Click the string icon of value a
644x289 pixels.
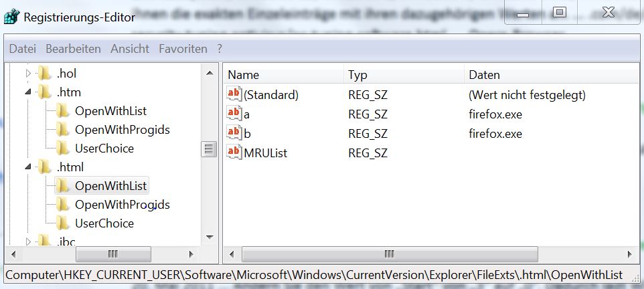coord(234,114)
